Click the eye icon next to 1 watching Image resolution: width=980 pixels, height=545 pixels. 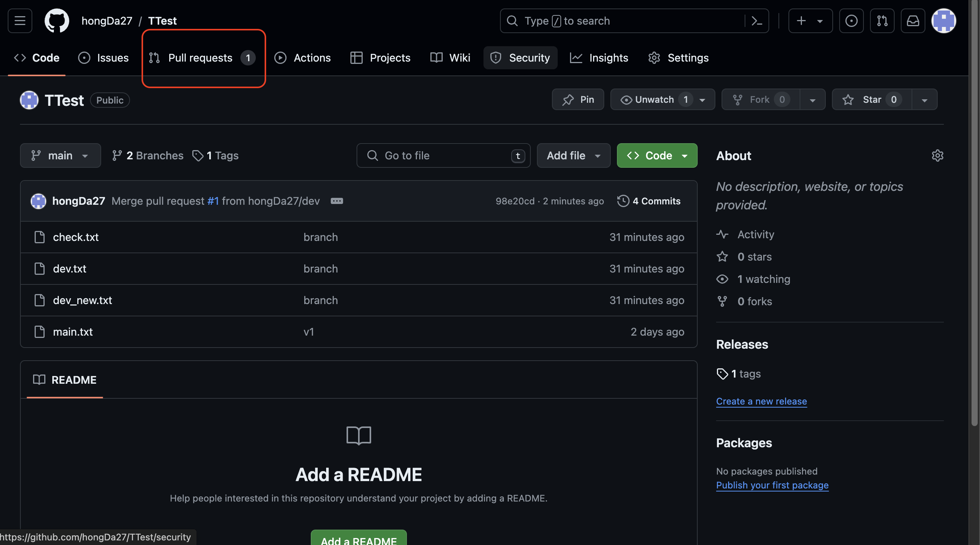click(x=722, y=279)
